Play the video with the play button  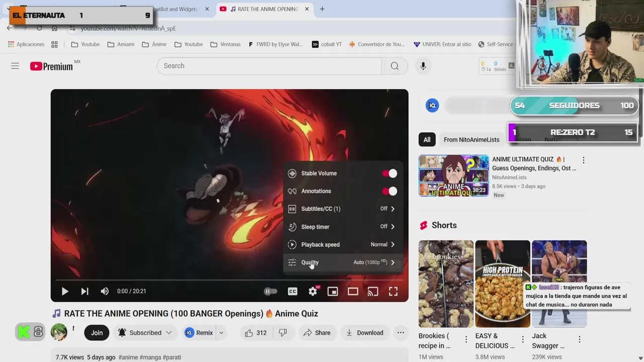[x=65, y=291]
